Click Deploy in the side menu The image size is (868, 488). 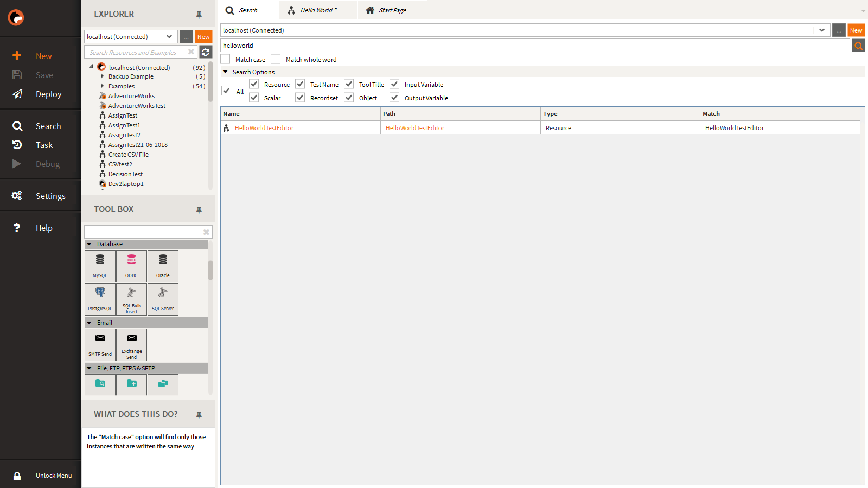coord(48,94)
